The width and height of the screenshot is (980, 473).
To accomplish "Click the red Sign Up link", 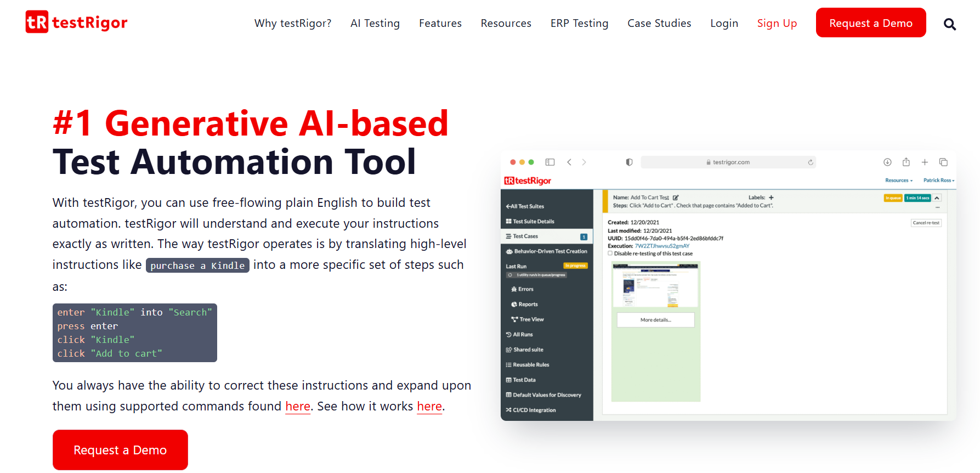I will point(777,23).
